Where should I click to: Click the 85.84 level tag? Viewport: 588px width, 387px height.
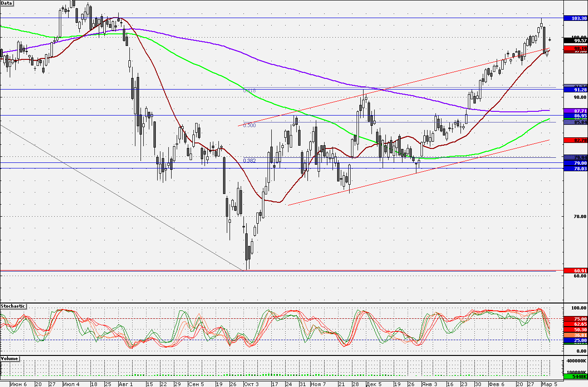click(575, 122)
